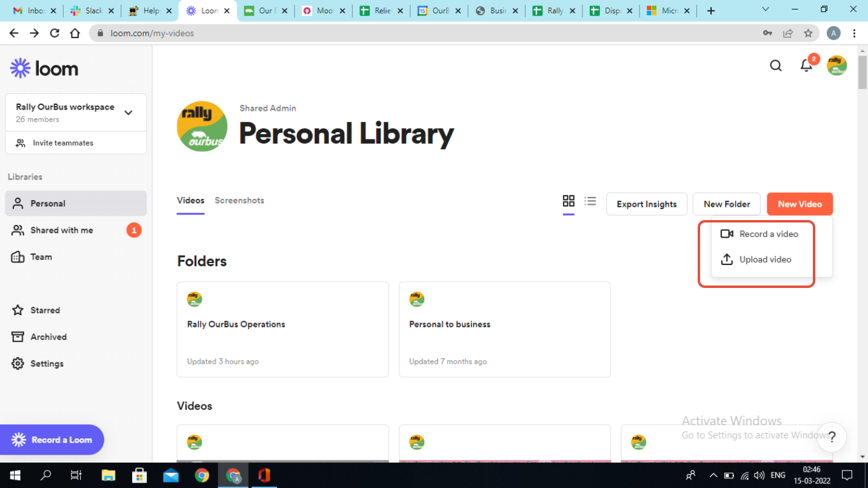Click the Loom logo in sidebar
868x488 pixels.
(44, 69)
